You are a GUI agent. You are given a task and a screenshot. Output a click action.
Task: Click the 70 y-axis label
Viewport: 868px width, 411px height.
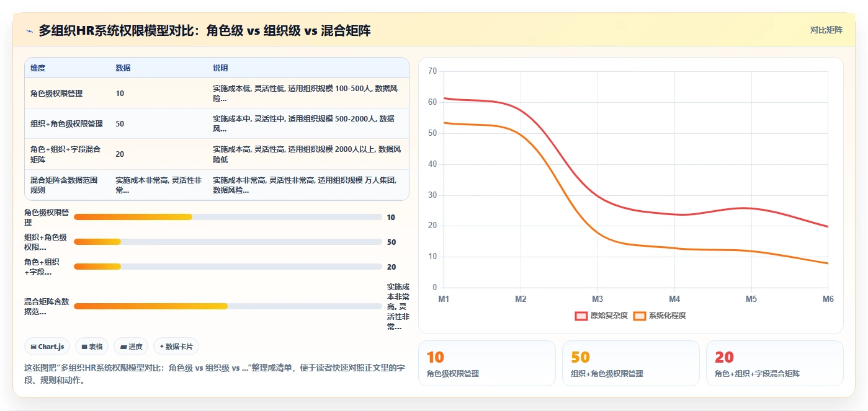tap(432, 71)
